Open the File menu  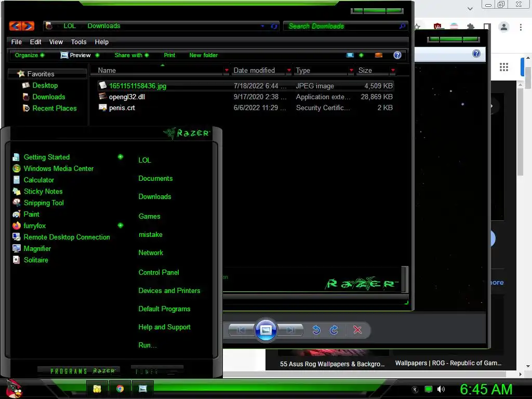(x=16, y=42)
